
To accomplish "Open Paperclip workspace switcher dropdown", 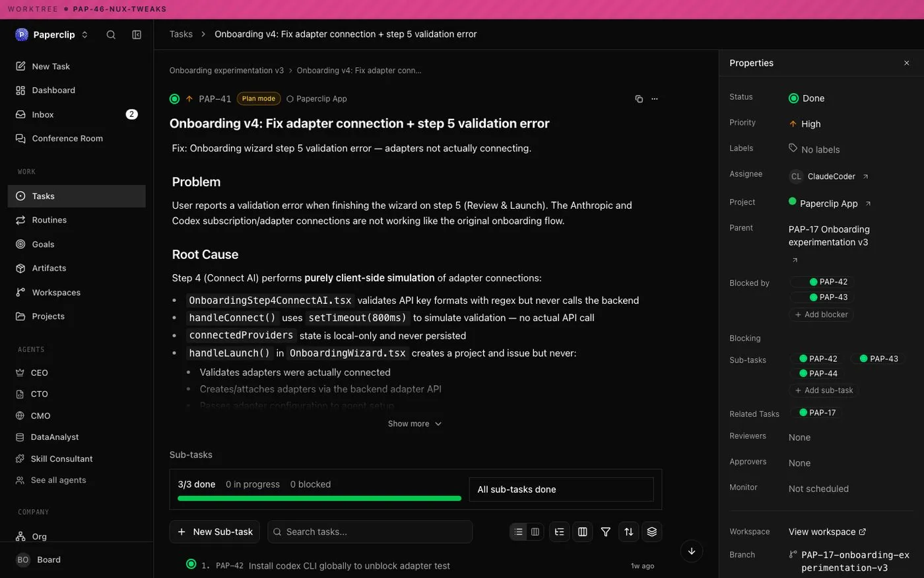I will (52, 35).
